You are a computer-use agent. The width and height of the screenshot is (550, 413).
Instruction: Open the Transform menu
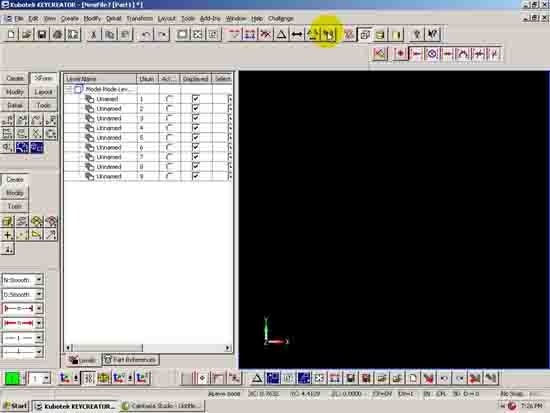click(140, 19)
